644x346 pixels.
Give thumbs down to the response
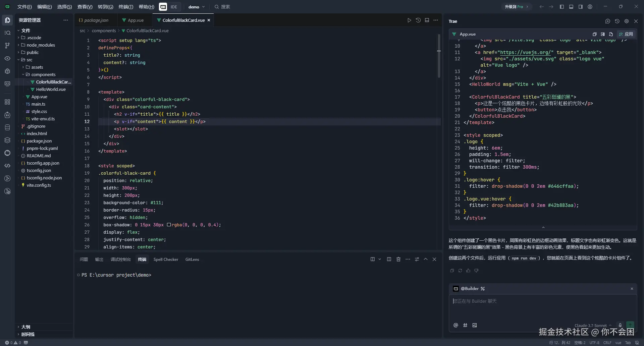[476, 271]
